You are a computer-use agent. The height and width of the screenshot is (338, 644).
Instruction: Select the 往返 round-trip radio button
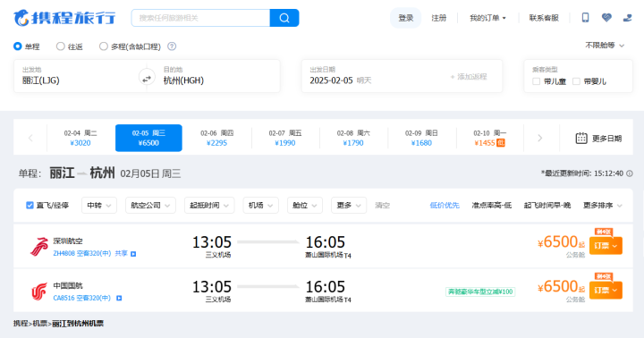(61, 46)
